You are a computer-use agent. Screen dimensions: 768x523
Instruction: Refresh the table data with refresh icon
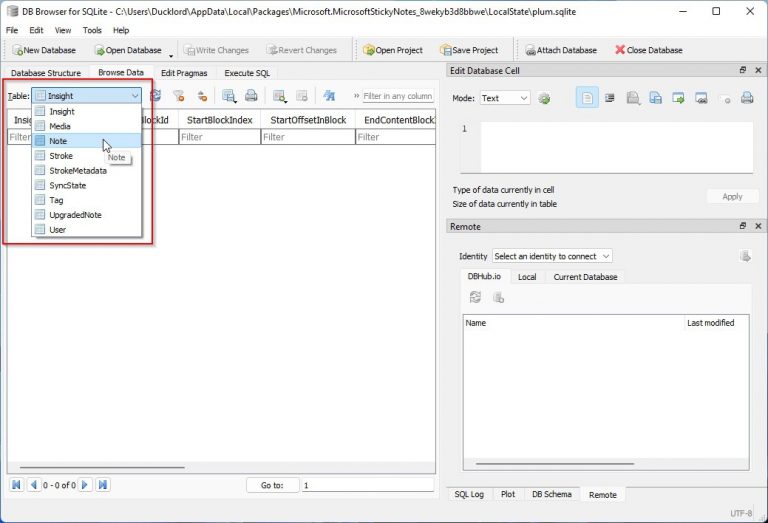[156, 95]
